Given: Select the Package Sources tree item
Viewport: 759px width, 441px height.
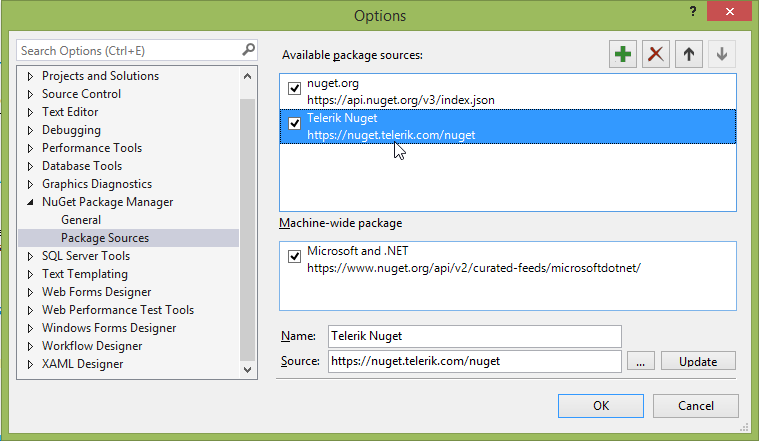Looking at the screenshot, I should pyautogui.click(x=105, y=238).
